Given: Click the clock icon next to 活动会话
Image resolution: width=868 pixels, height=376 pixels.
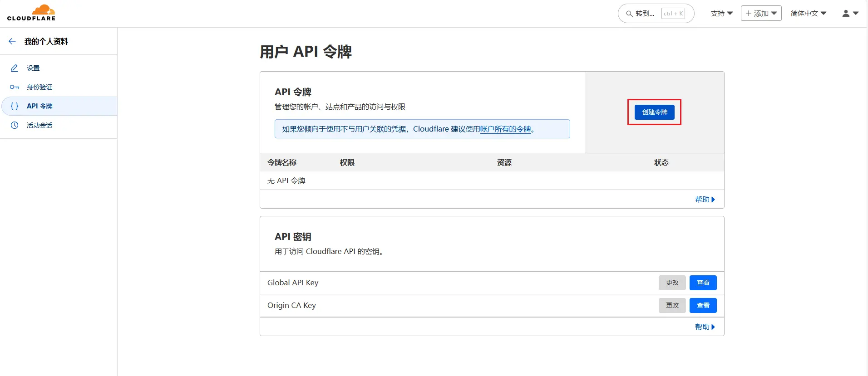Looking at the screenshot, I should pyautogui.click(x=15, y=125).
